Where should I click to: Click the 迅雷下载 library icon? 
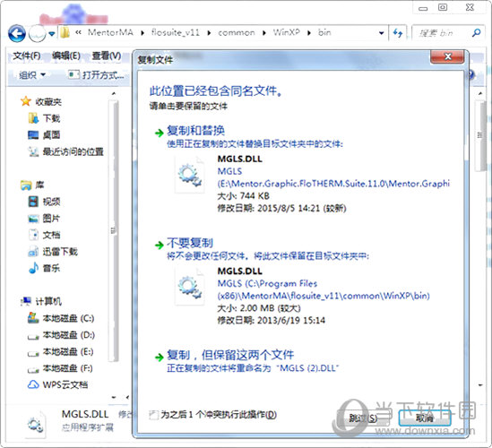(x=33, y=251)
